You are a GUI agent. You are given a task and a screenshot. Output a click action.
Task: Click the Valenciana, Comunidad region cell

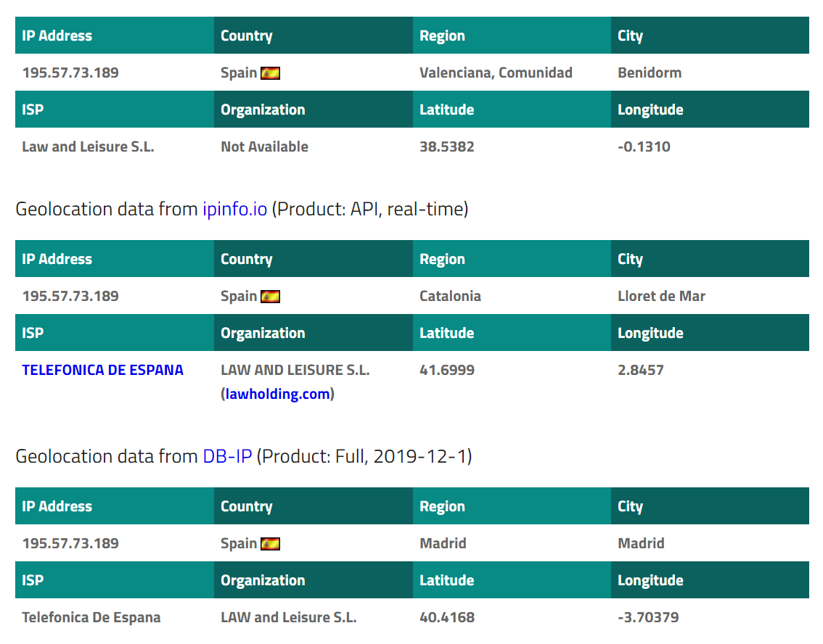click(x=496, y=73)
